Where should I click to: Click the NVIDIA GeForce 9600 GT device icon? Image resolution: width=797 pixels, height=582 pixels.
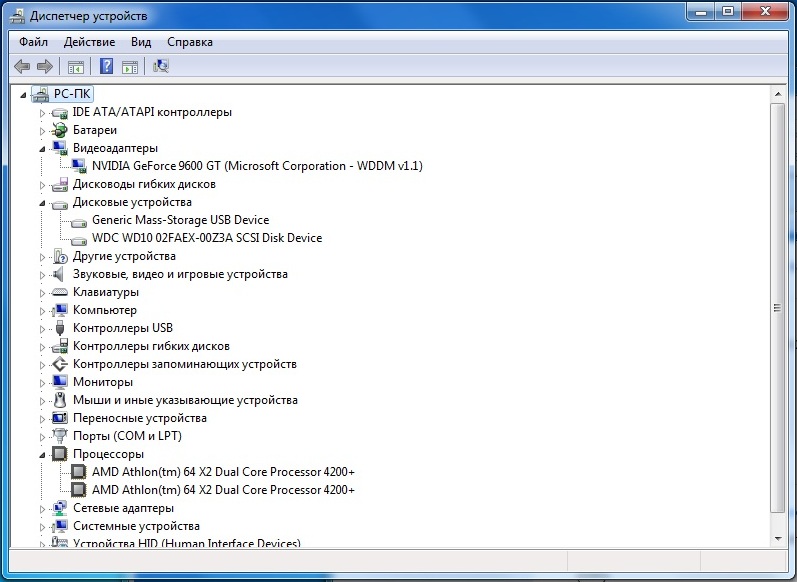click(79, 166)
